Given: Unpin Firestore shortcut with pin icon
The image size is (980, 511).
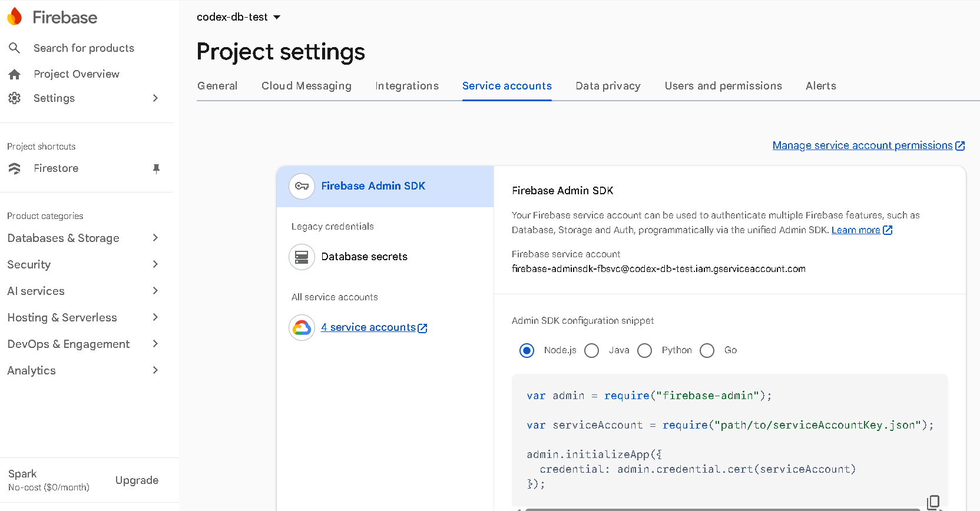Looking at the screenshot, I should (x=156, y=168).
